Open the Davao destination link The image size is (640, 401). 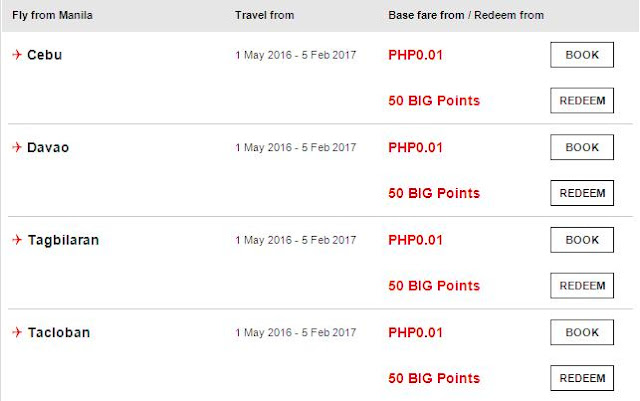(49, 148)
